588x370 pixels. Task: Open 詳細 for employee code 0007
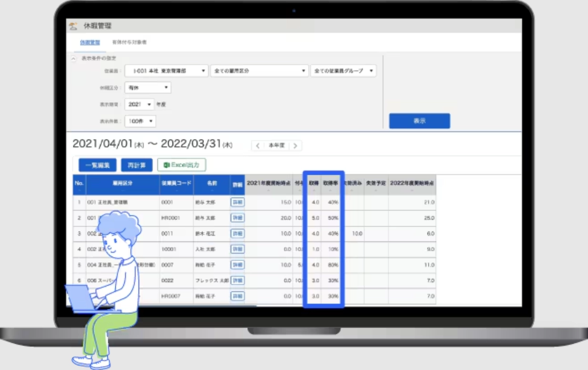tap(237, 265)
